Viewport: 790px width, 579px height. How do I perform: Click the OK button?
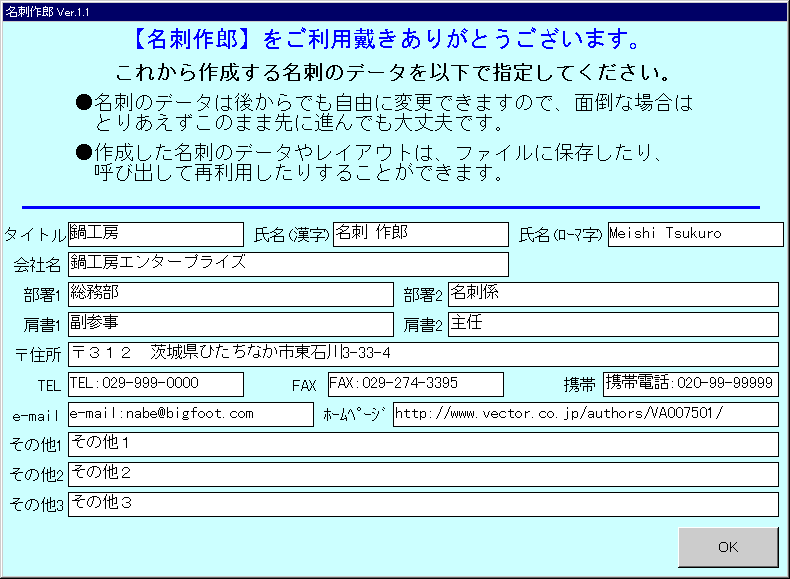728,547
